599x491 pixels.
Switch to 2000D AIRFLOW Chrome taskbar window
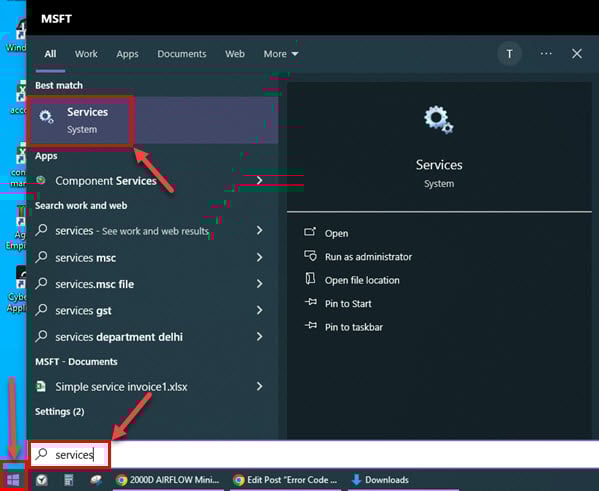(168, 480)
